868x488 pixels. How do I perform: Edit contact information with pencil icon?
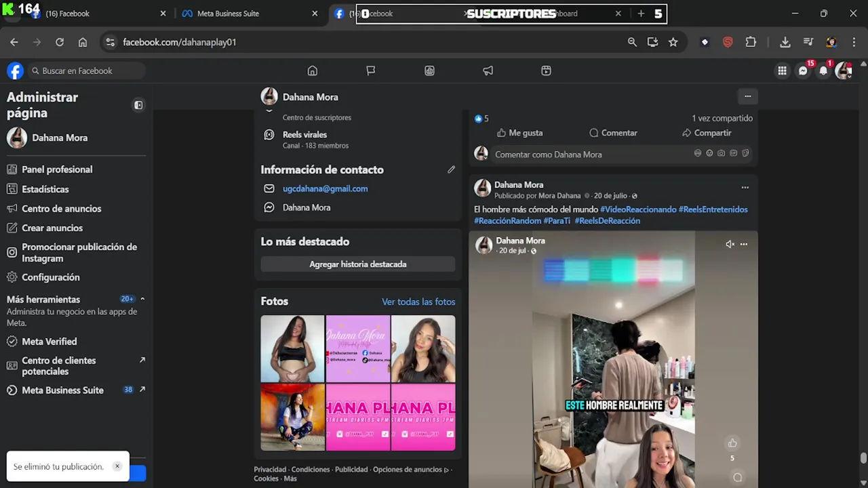click(x=451, y=169)
